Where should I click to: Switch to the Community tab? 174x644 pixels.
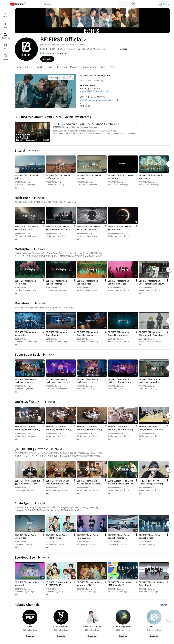89,67
